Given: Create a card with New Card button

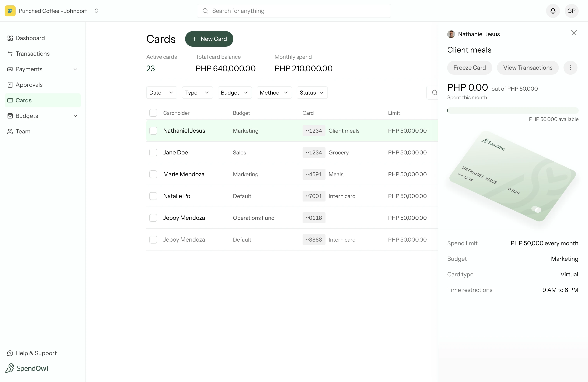Looking at the screenshot, I should pyautogui.click(x=209, y=39).
